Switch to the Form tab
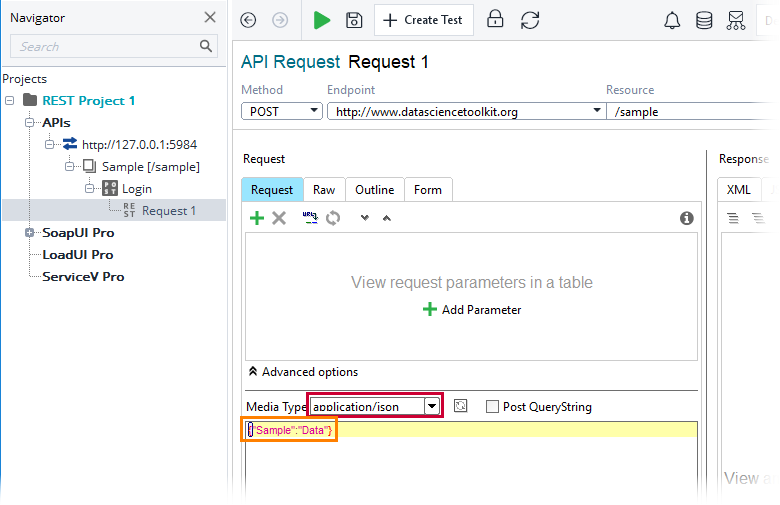 coord(428,190)
